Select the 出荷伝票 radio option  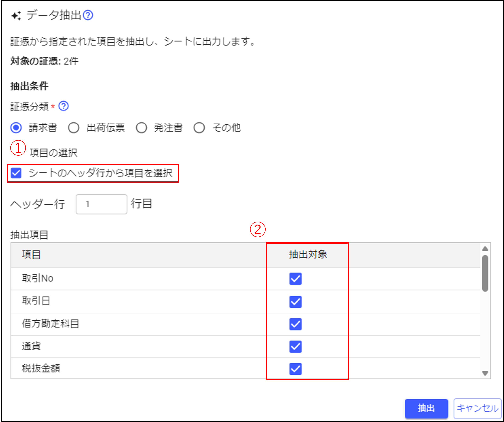tap(74, 128)
